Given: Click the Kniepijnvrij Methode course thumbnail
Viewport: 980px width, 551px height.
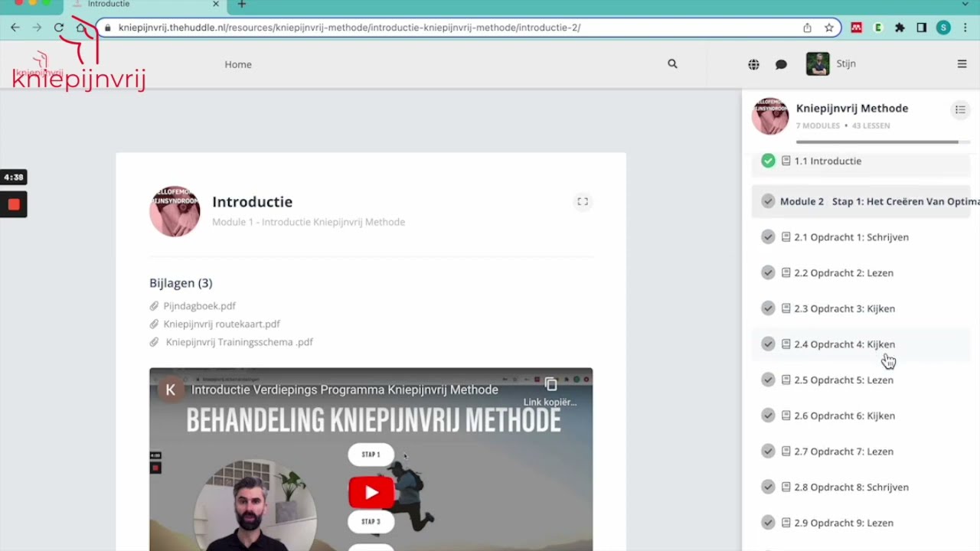Looking at the screenshot, I should (770, 116).
